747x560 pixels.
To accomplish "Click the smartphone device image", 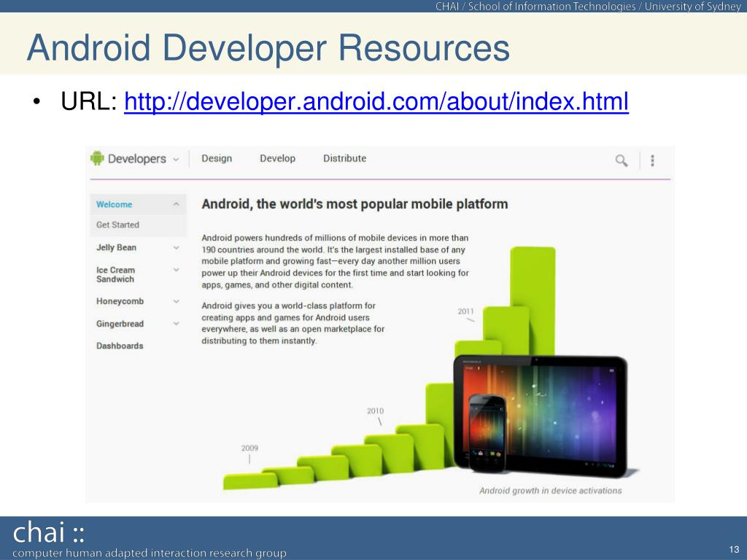I will click(487, 433).
